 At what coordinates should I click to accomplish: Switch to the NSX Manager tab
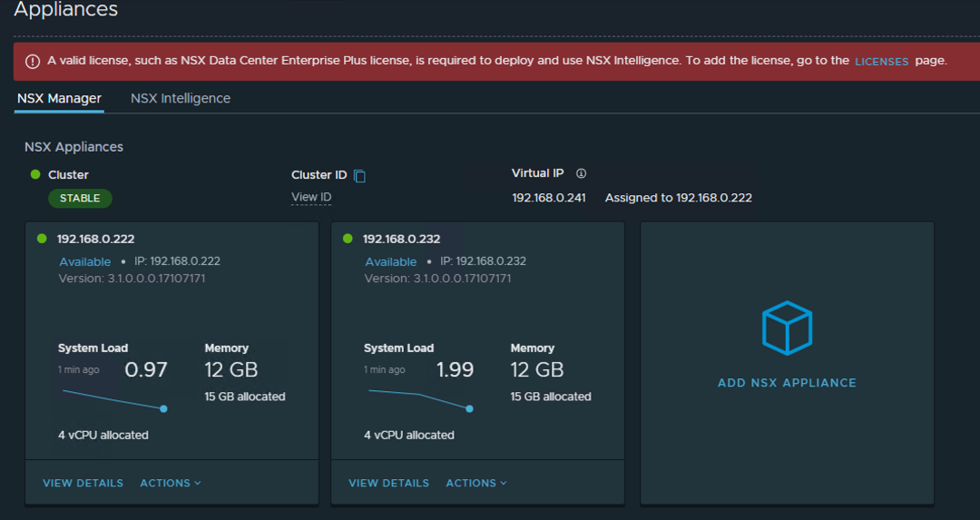(x=59, y=98)
